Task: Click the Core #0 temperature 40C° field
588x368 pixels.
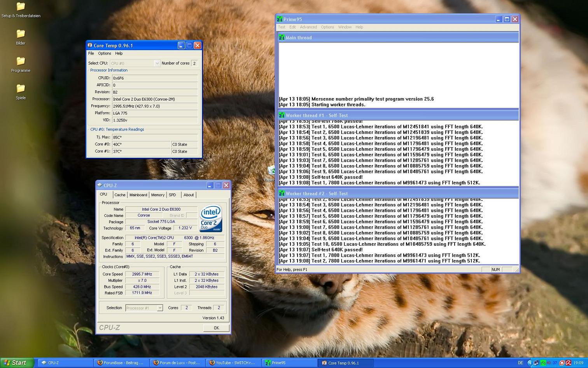Action: click(x=141, y=144)
